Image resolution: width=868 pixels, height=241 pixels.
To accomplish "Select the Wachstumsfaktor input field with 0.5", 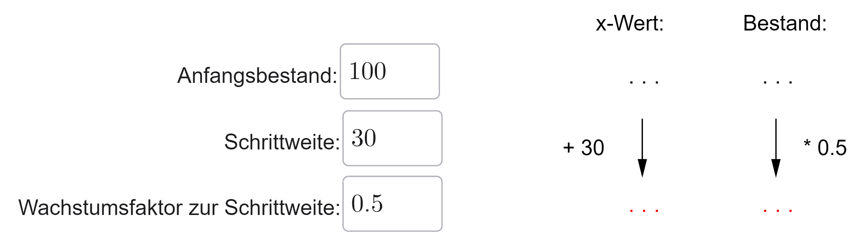I will click(393, 204).
